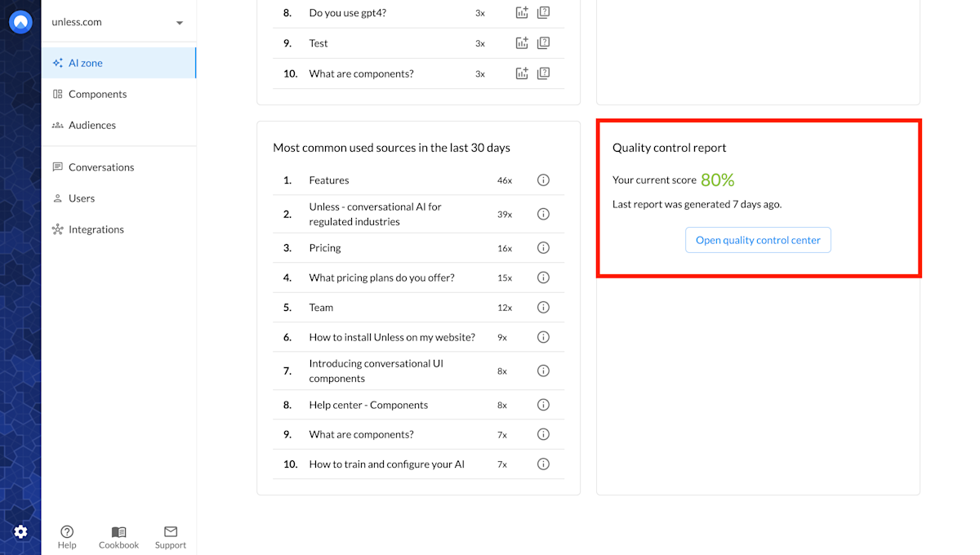The width and height of the screenshot is (980, 555).
Task: Show info for 'How to train and configure your AI'
Action: coord(543,464)
